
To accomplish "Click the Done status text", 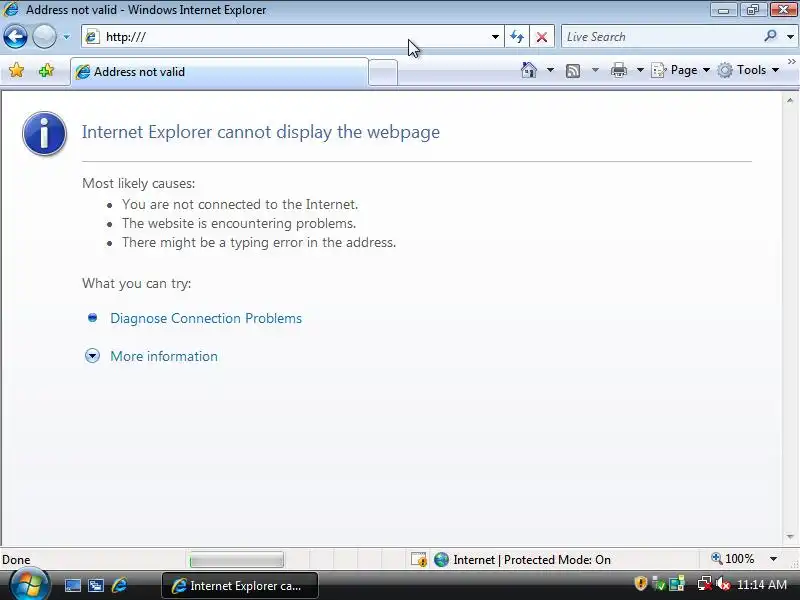I will (16, 560).
